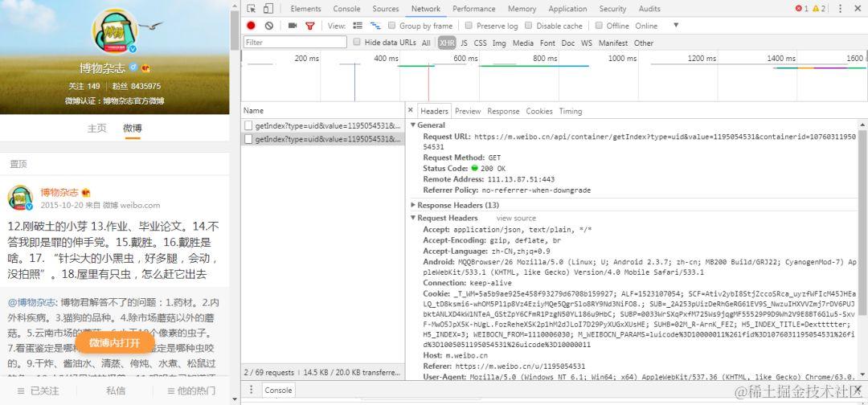868x405 pixels.
Task: Filter requests by CSS
Action: [480, 43]
